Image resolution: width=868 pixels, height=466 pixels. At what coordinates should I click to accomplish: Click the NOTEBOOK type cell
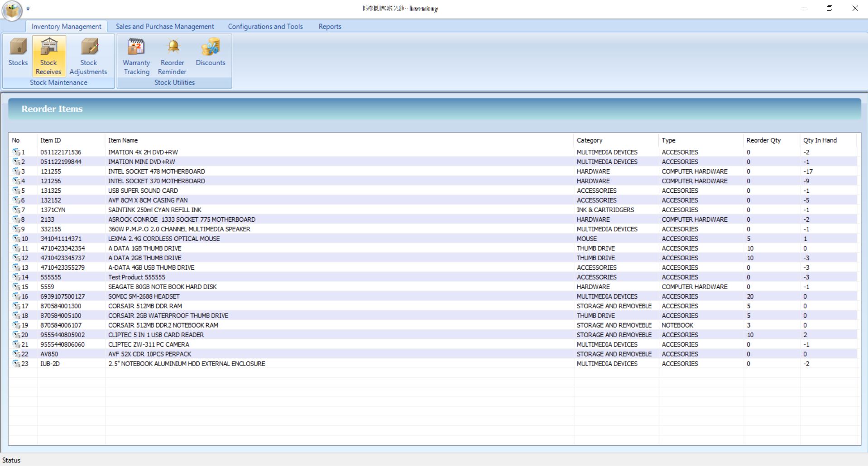tap(677, 325)
